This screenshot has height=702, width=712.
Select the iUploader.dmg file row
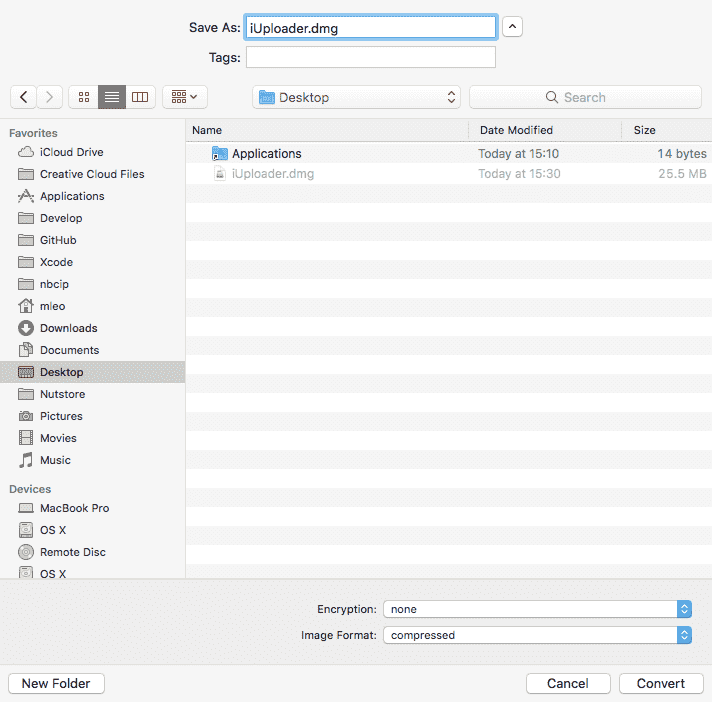[x=449, y=173]
